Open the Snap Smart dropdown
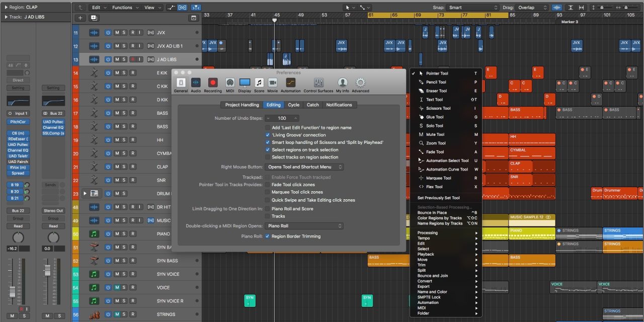This screenshot has height=322, width=644. coord(472,8)
